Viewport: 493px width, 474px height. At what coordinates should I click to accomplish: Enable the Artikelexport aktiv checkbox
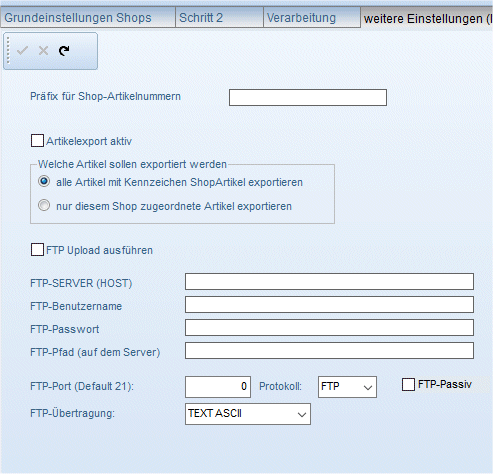pos(37,141)
